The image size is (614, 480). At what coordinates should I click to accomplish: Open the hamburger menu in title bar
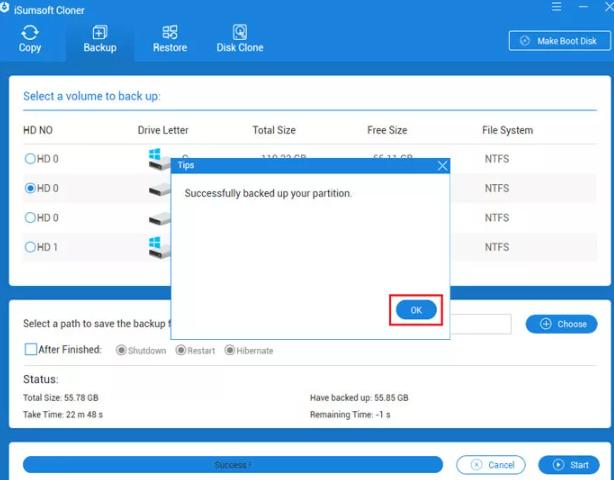point(556,7)
